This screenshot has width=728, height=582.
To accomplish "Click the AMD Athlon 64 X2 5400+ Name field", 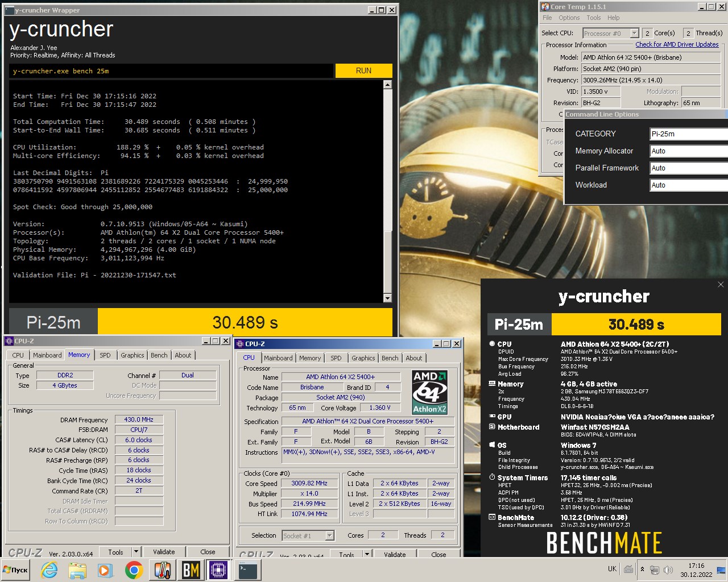I will pos(341,377).
